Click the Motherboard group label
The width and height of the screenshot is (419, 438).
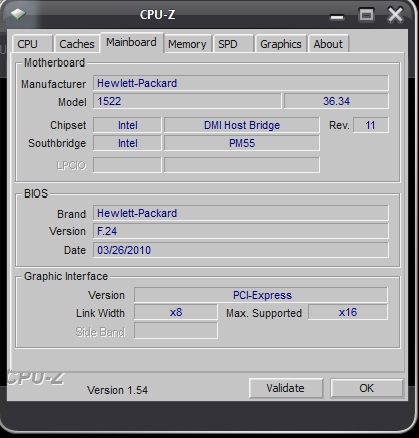point(55,63)
